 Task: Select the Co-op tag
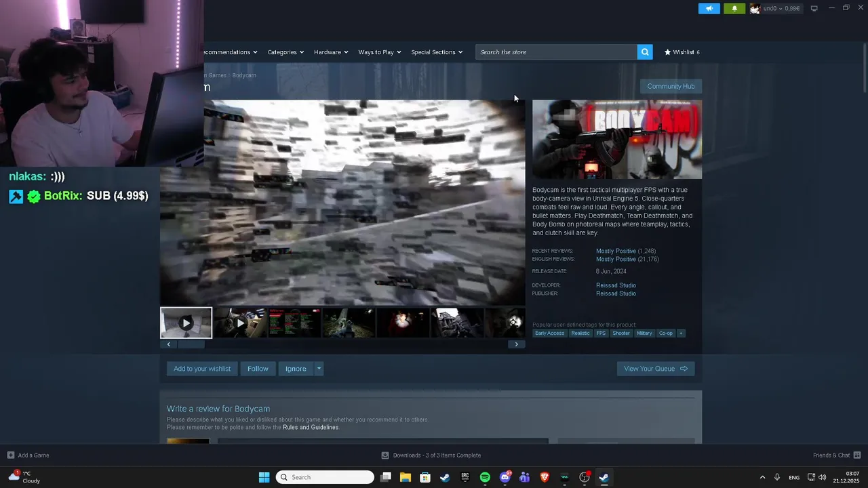(x=666, y=333)
